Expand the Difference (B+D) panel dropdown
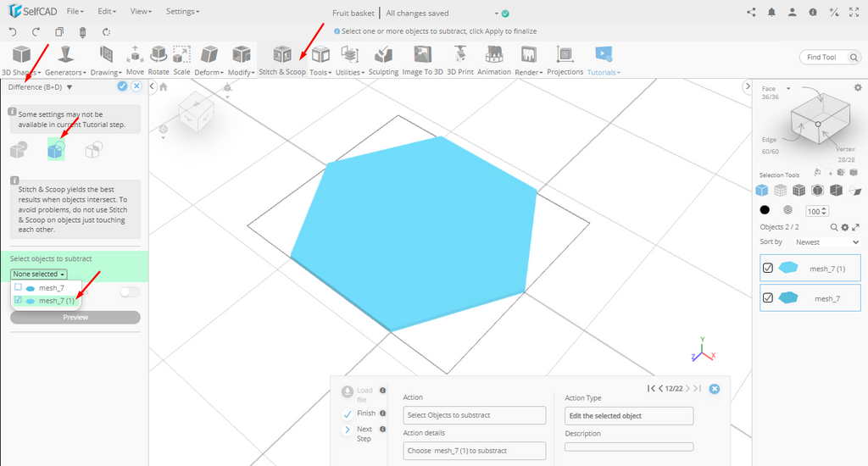The image size is (868, 466). tap(70, 86)
